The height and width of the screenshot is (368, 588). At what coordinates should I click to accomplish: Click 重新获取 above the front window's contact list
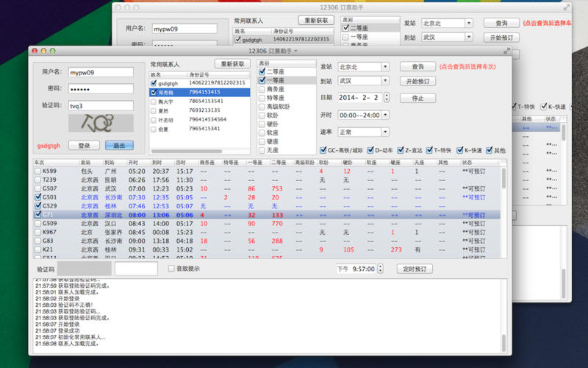pos(232,64)
